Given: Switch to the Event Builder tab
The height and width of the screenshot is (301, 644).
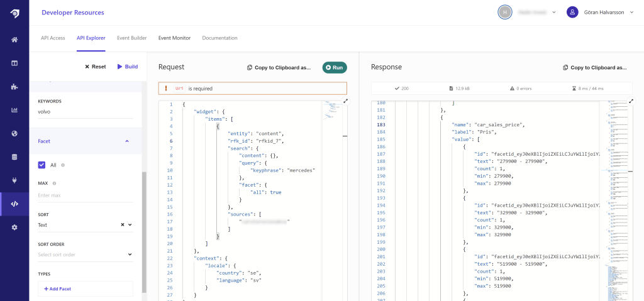Looking at the screenshot, I should coord(131,38).
